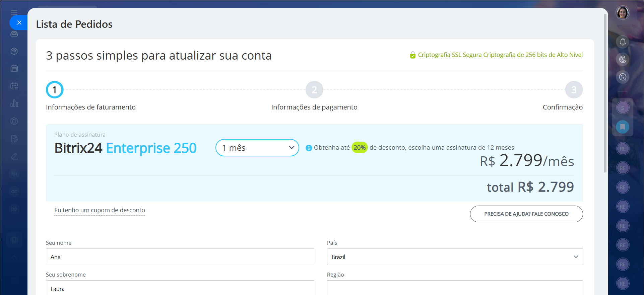
Task: Click the R$ 2.799/mês price
Action: pos(527,160)
